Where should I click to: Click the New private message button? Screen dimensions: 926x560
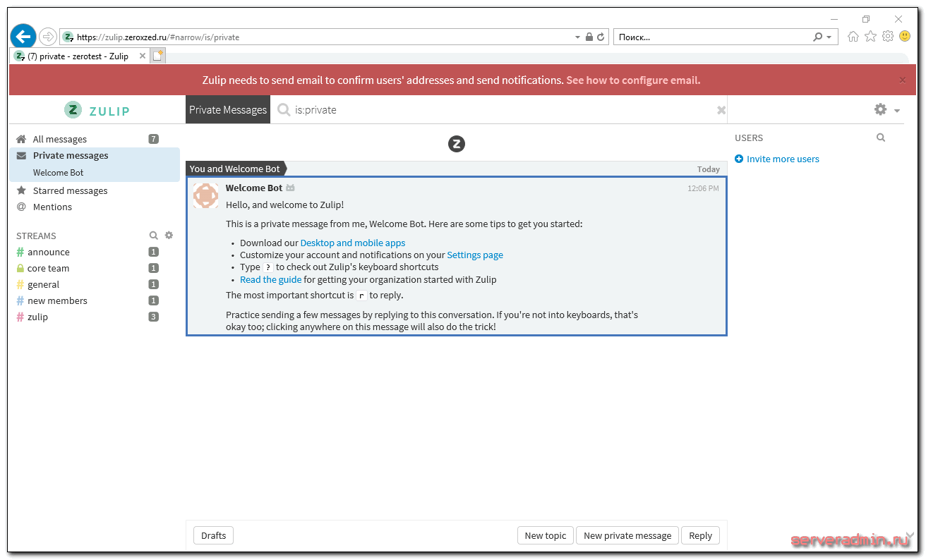tap(627, 535)
